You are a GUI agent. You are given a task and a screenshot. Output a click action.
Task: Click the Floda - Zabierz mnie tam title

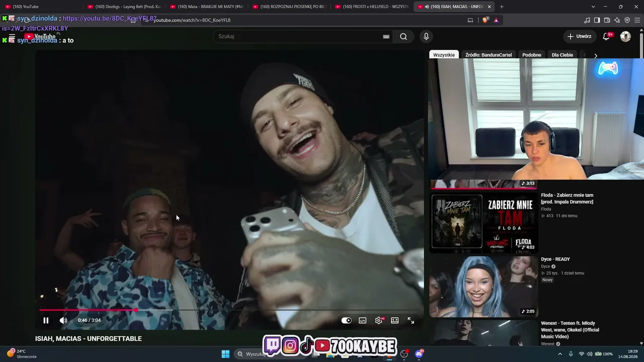click(567, 198)
